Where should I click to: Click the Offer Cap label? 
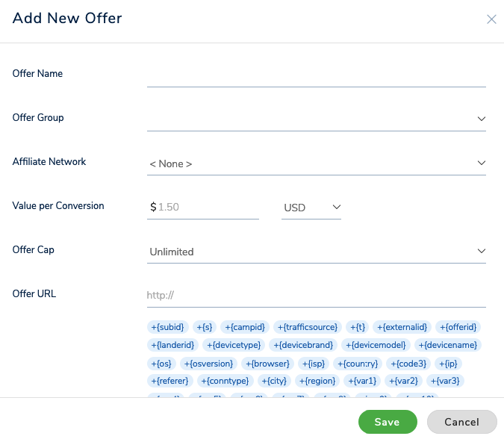[x=33, y=249]
